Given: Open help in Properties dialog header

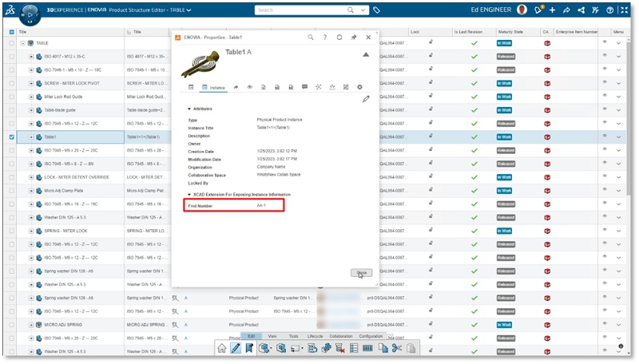Looking at the screenshot, I should point(325,37).
